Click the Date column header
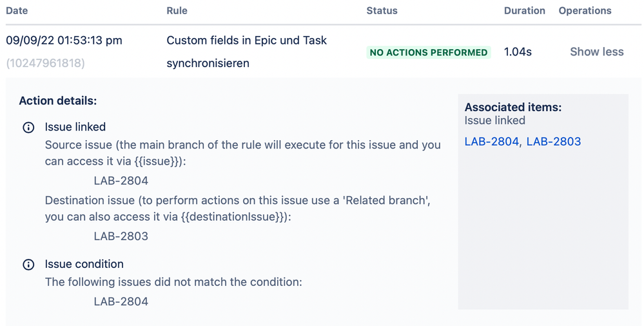The width and height of the screenshot is (644, 326). 17,11
